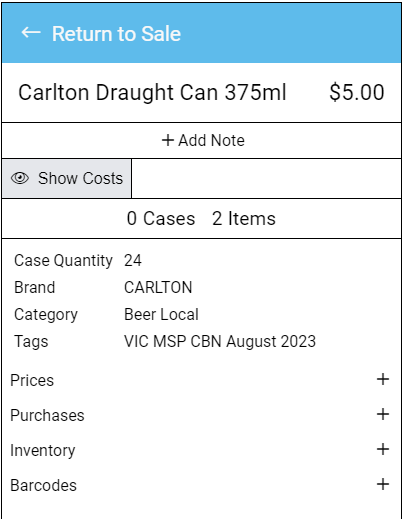Select the 2 Items quantity field
This screenshot has width=404, height=519.
pos(244,219)
